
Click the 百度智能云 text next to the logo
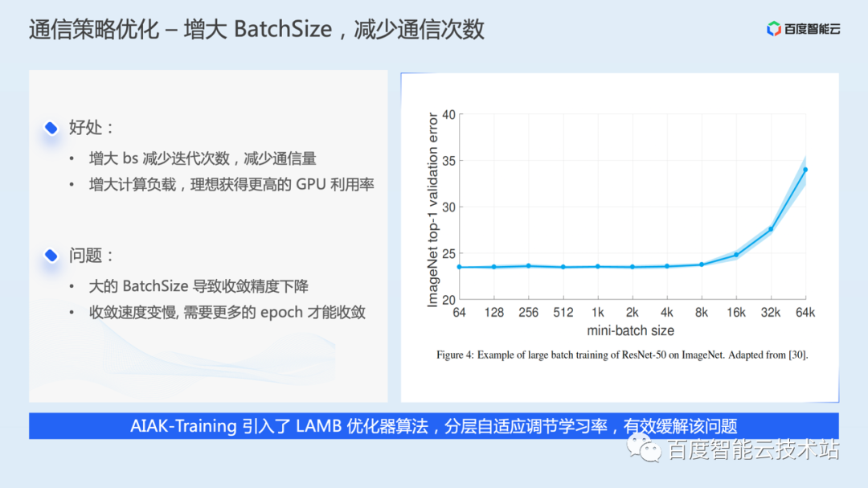(812, 30)
